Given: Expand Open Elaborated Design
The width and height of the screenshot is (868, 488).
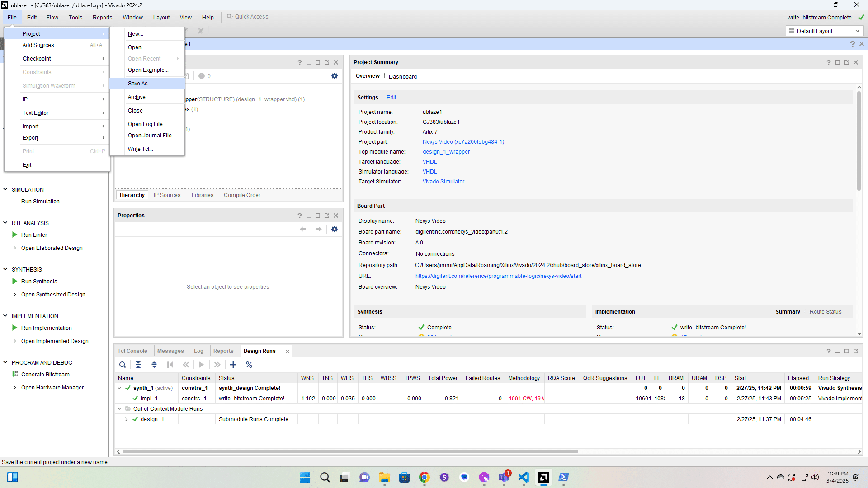Looking at the screenshot, I should (15, 248).
